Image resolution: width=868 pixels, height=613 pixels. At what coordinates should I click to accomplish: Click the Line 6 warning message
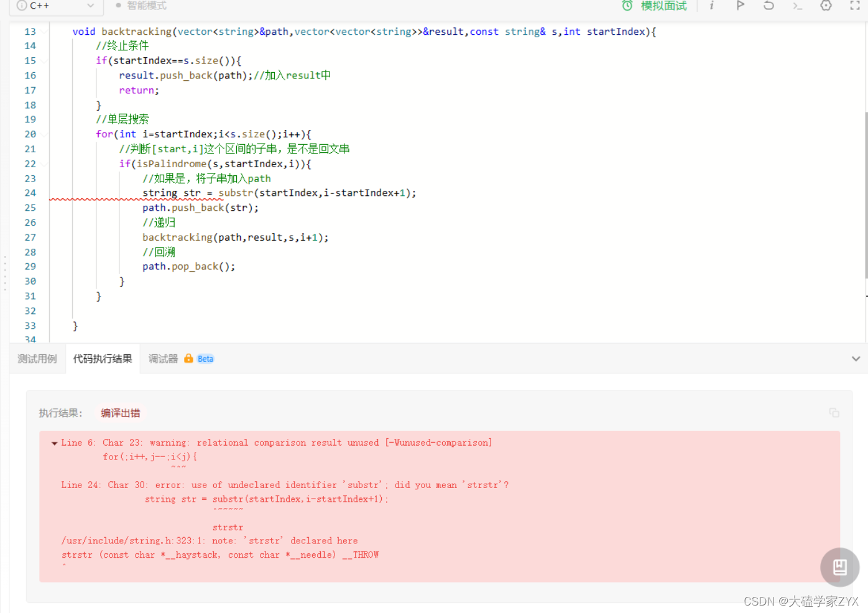point(277,443)
